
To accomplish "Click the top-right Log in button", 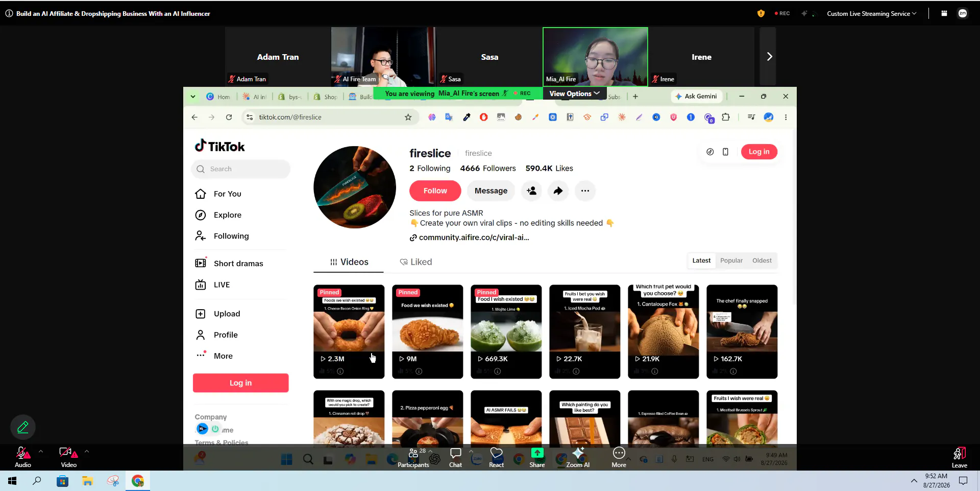I will coord(758,152).
